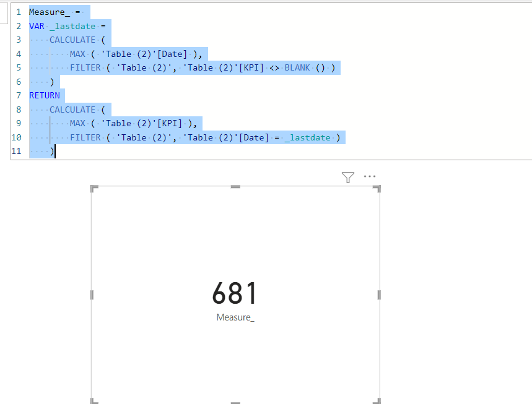
Task: Click the filter icon above the card visual
Action: click(348, 177)
